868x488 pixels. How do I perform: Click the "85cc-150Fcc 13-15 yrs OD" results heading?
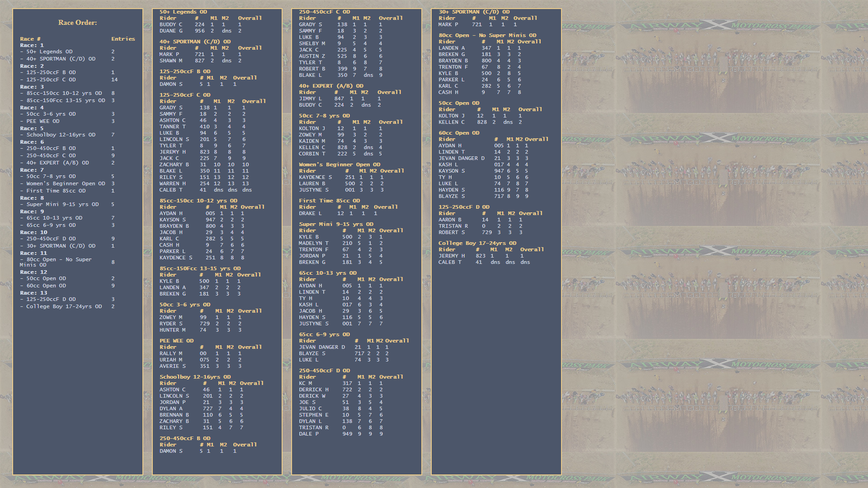pos(200,268)
